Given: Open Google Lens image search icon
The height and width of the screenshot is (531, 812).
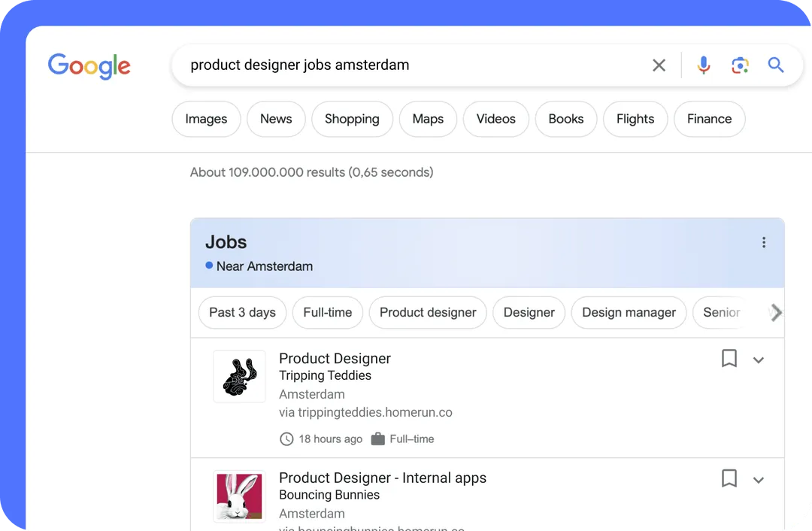Looking at the screenshot, I should (740, 65).
